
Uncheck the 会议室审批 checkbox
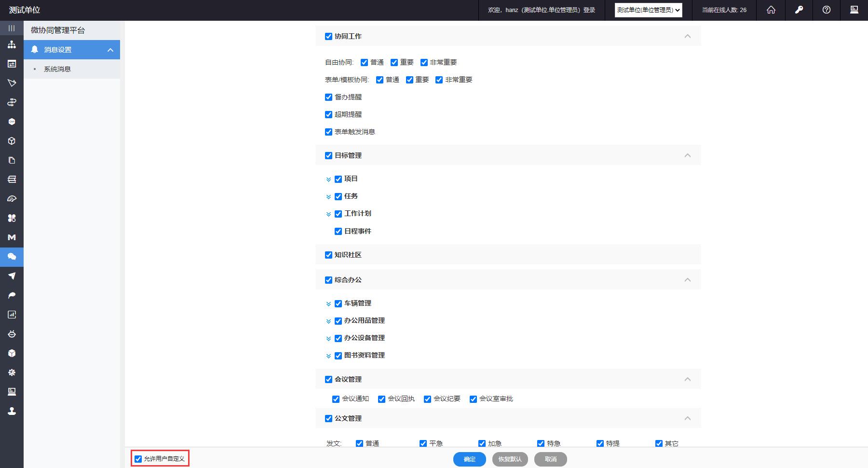pyautogui.click(x=473, y=399)
